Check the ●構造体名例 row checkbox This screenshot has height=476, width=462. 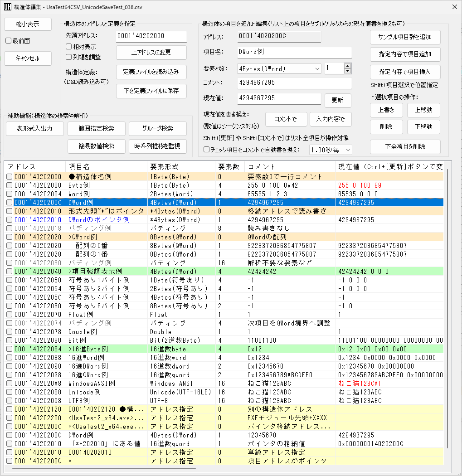pos(10,177)
